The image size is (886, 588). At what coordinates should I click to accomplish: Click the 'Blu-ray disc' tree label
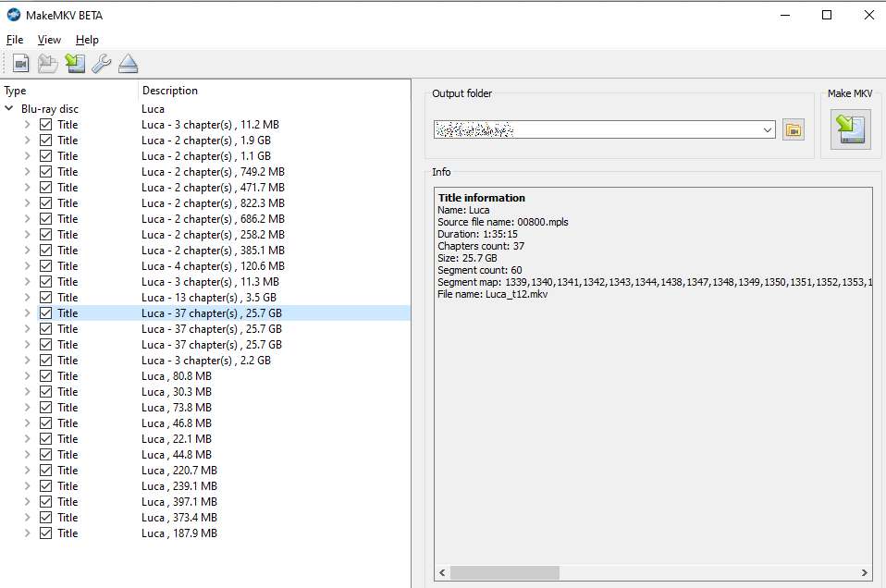click(x=50, y=109)
